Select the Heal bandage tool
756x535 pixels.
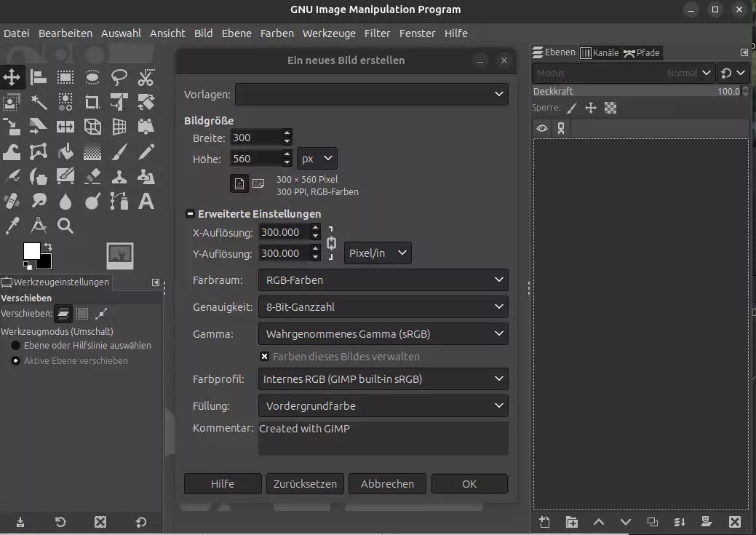(12, 201)
